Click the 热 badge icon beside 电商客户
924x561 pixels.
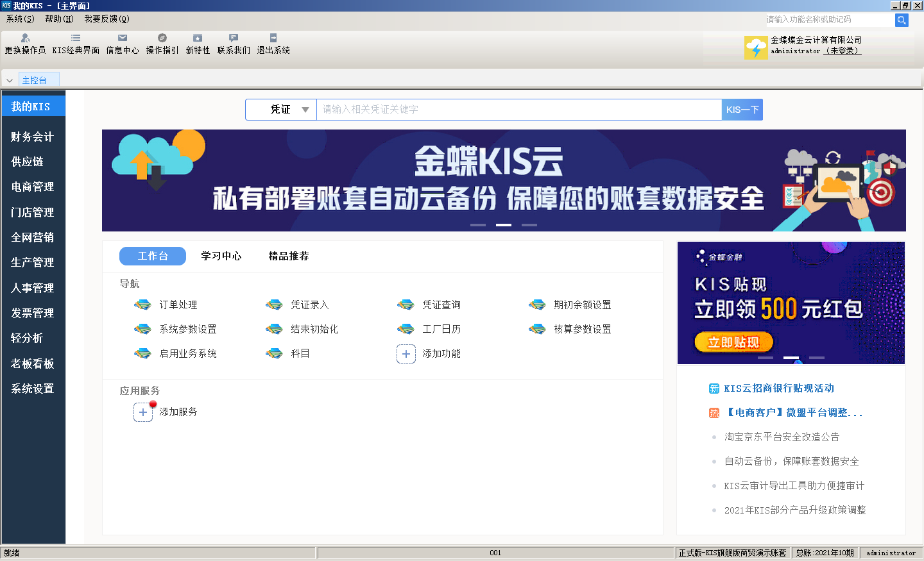tap(714, 413)
